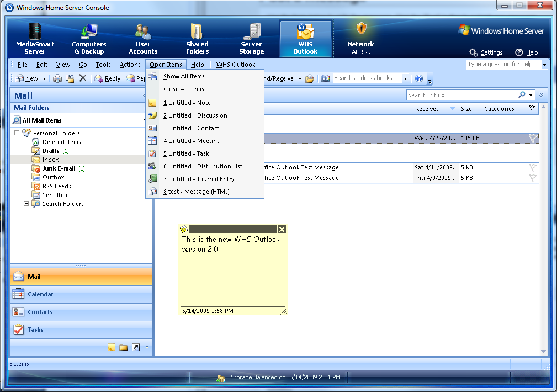Expand the Search Folders node
Image resolution: width=557 pixels, height=392 pixels.
click(x=26, y=204)
